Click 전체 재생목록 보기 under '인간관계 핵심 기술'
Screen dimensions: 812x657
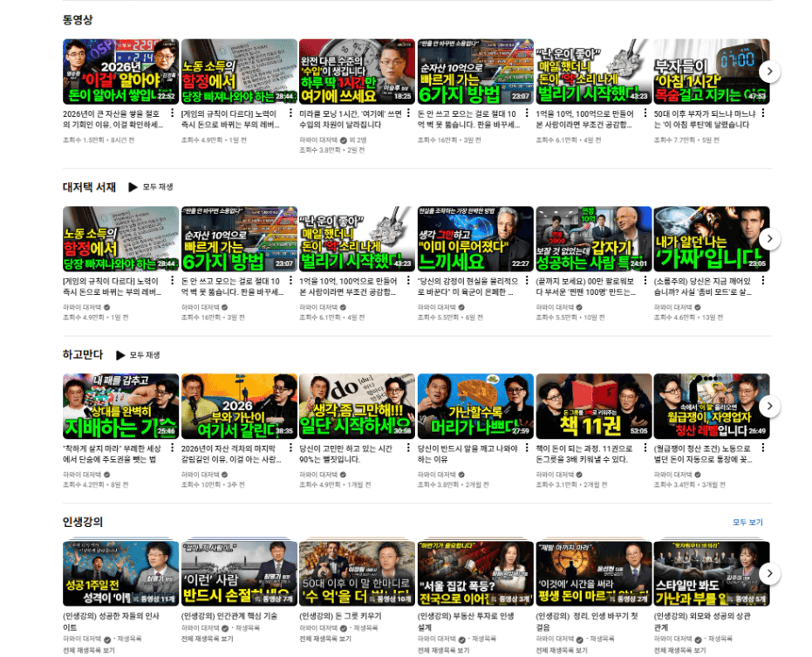tap(208, 639)
